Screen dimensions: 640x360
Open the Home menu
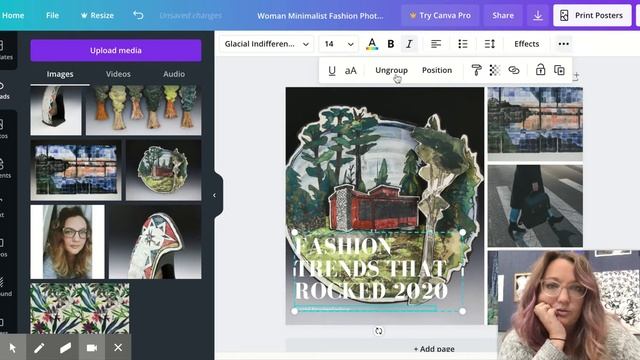[x=13, y=16]
